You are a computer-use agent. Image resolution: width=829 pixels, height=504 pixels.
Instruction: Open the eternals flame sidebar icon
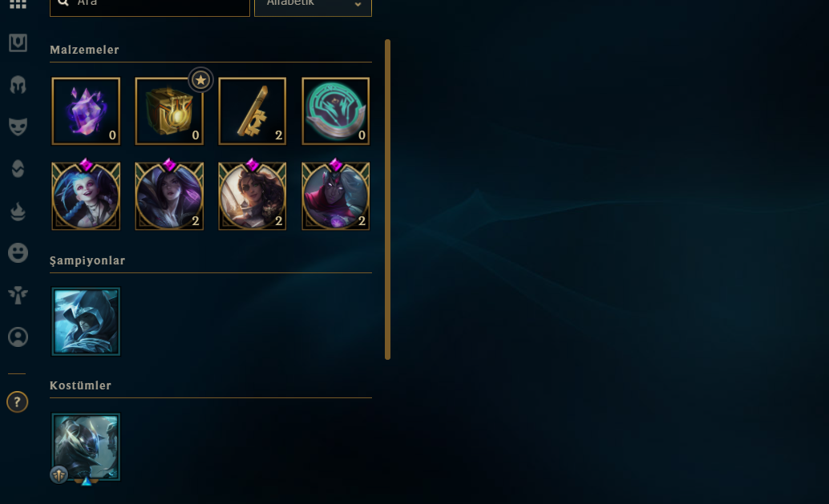tap(18, 212)
